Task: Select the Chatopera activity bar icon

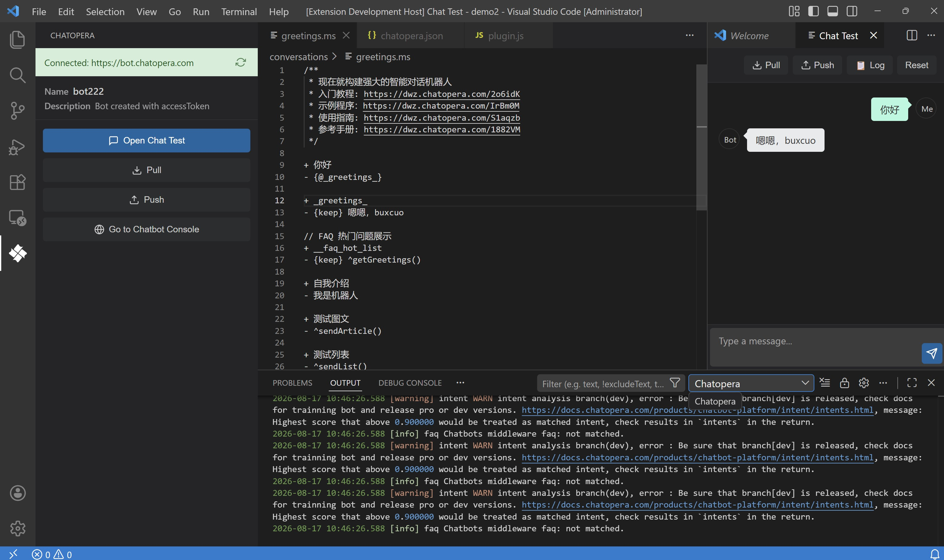Action: pos(17,253)
